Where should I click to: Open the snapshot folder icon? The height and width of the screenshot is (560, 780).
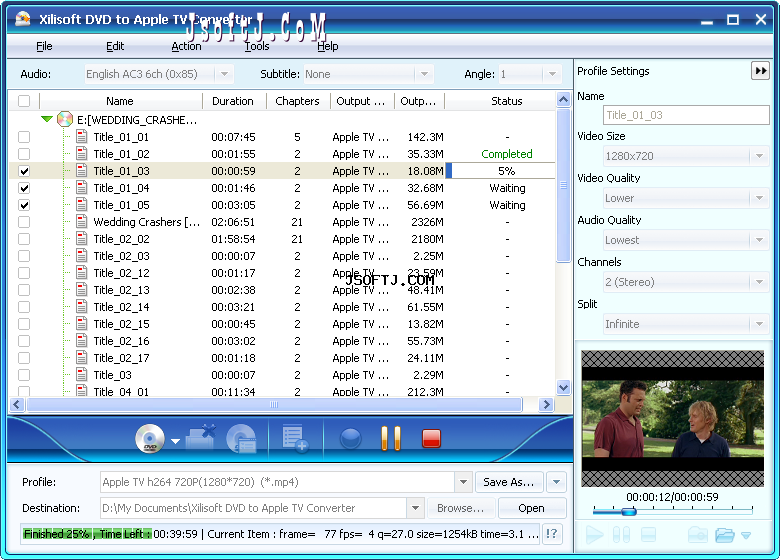pos(725,535)
